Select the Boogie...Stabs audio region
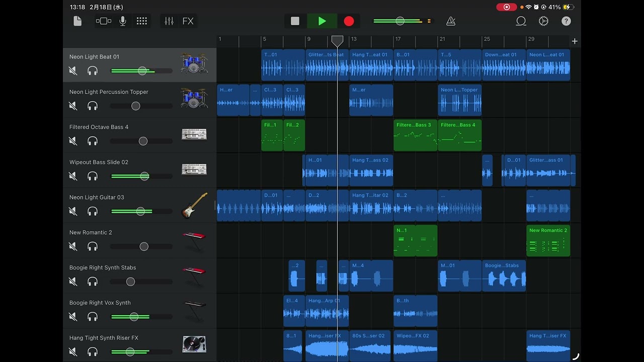Viewport: 644px width, 362px height. [x=504, y=276]
